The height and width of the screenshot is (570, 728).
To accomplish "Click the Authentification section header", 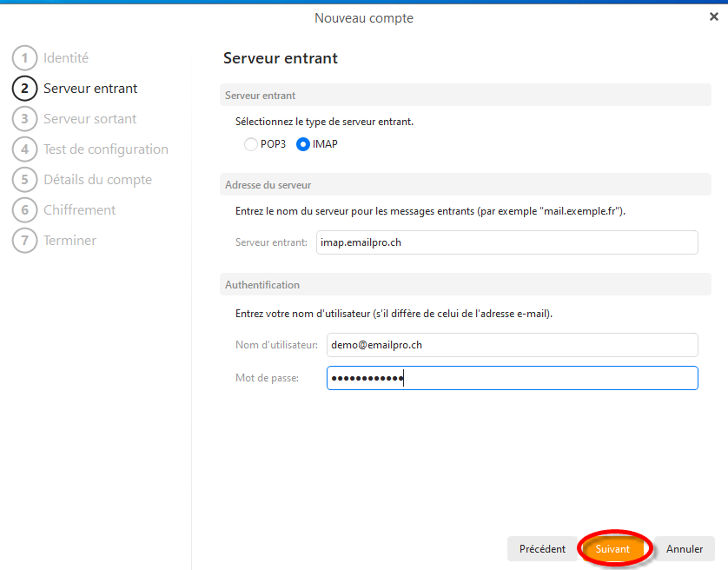I will coord(466,285).
